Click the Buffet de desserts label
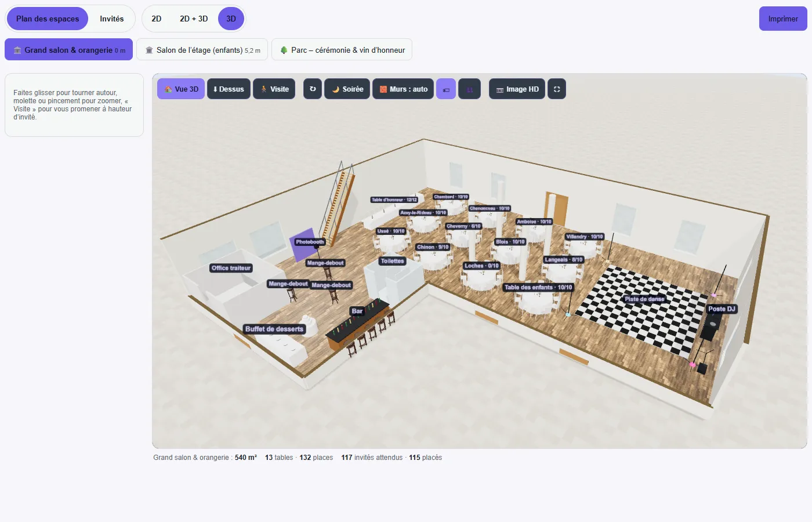The width and height of the screenshot is (812, 522). click(274, 329)
